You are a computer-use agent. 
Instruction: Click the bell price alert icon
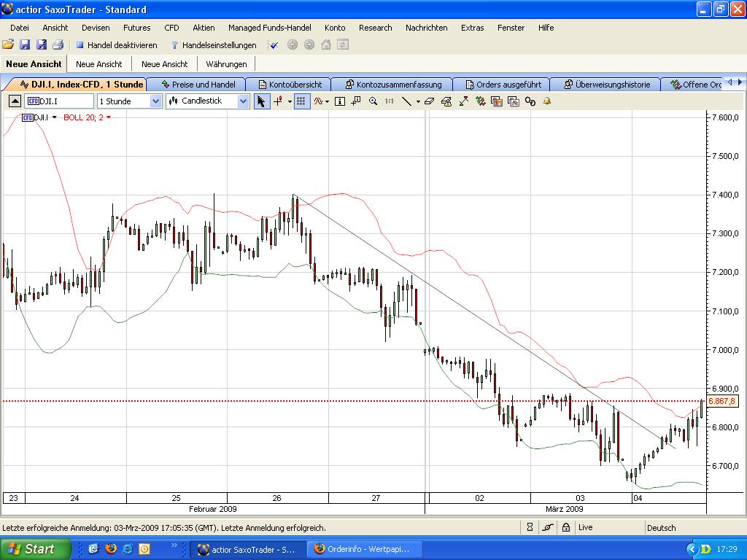click(547, 101)
